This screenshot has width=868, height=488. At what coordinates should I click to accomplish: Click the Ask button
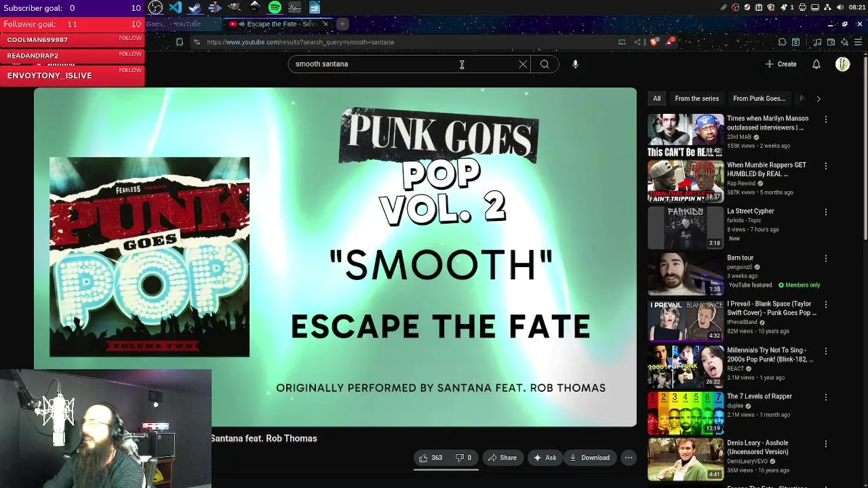(545, 458)
